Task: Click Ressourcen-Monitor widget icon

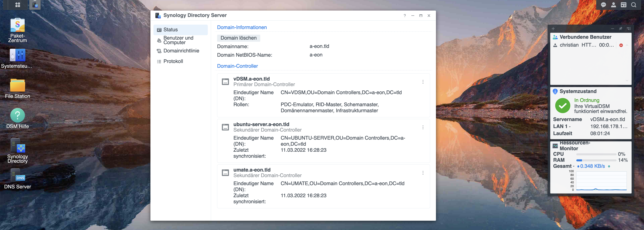Action: [x=555, y=146]
